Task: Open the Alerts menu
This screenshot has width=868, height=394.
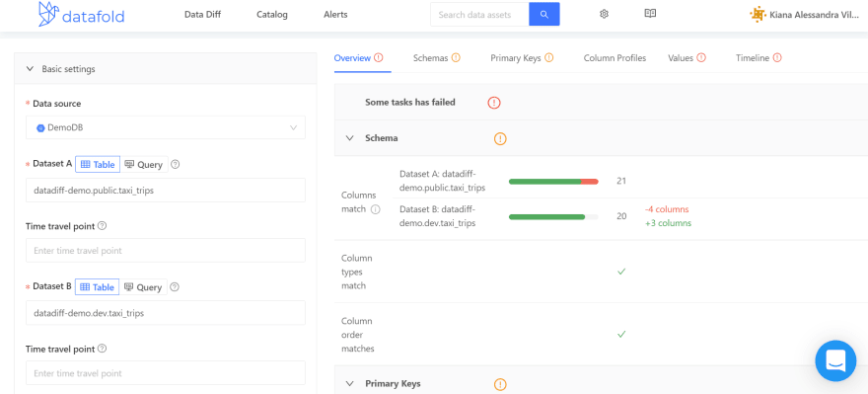Action: [x=335, y=15]
